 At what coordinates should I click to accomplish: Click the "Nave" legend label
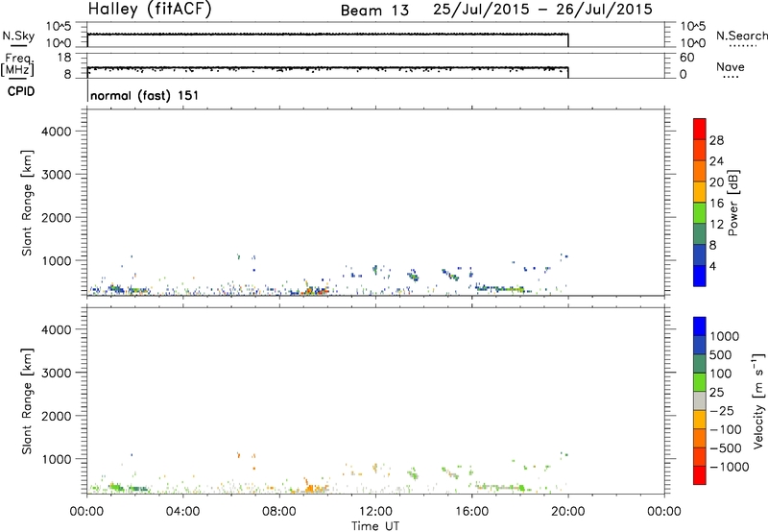click(x=731, y=66)
